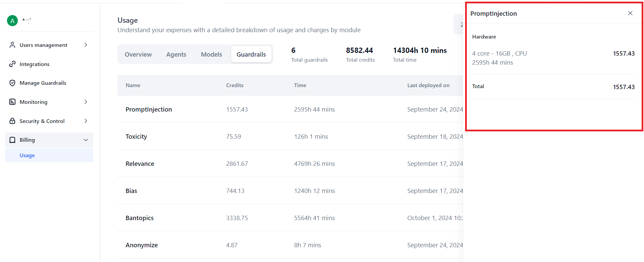Click the Security & Control lock icon

coord(12,121)
